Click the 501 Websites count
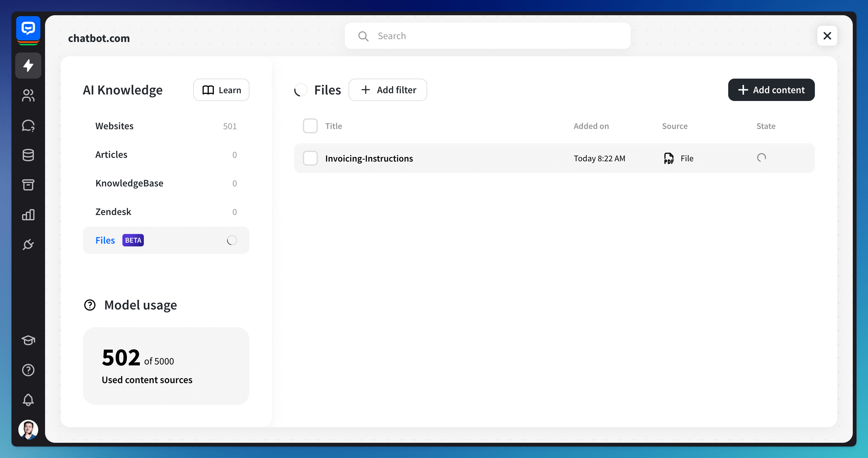Image resolution: width=868 pixels, height=458 pixels. point(230,126)
